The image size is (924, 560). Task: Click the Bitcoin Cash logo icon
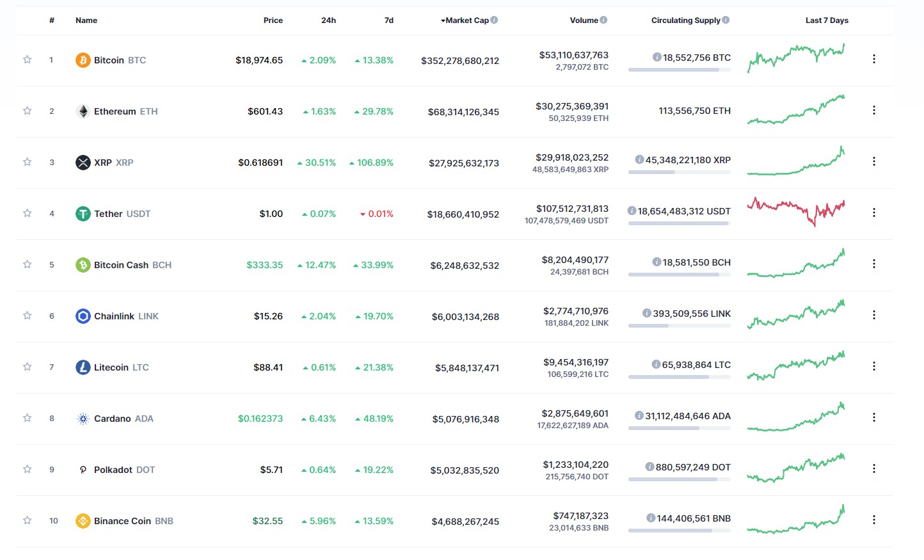83,265
